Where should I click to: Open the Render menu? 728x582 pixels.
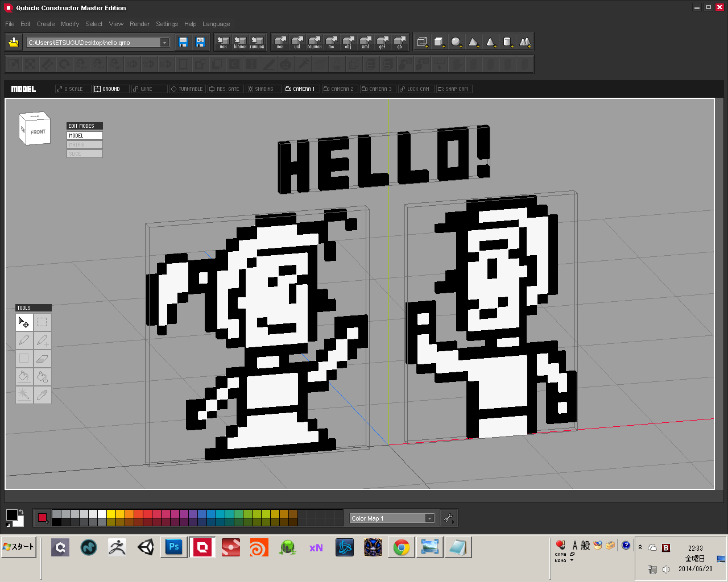(x=139, y=24)
